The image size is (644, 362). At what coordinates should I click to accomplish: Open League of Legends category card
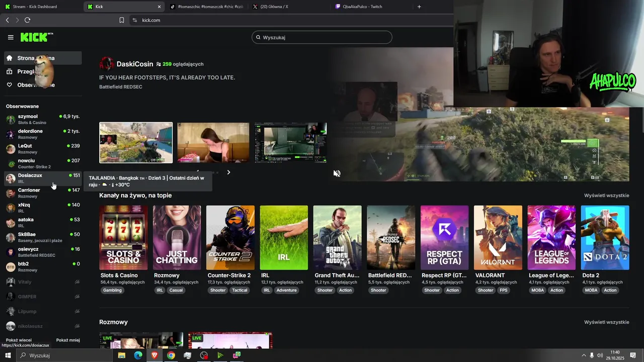click(x=551, y=237)
